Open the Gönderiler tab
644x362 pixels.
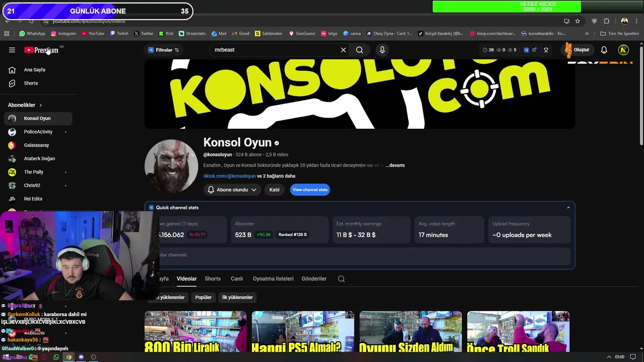[x=314, y=279]
